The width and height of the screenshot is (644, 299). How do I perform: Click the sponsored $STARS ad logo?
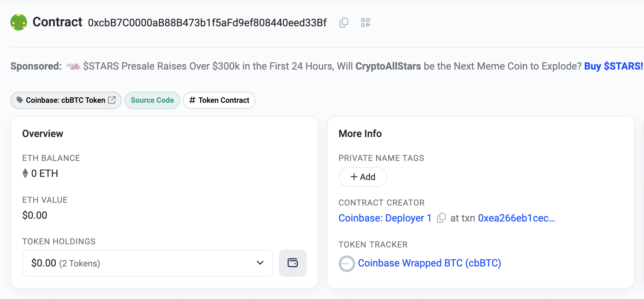pos(73,66)
